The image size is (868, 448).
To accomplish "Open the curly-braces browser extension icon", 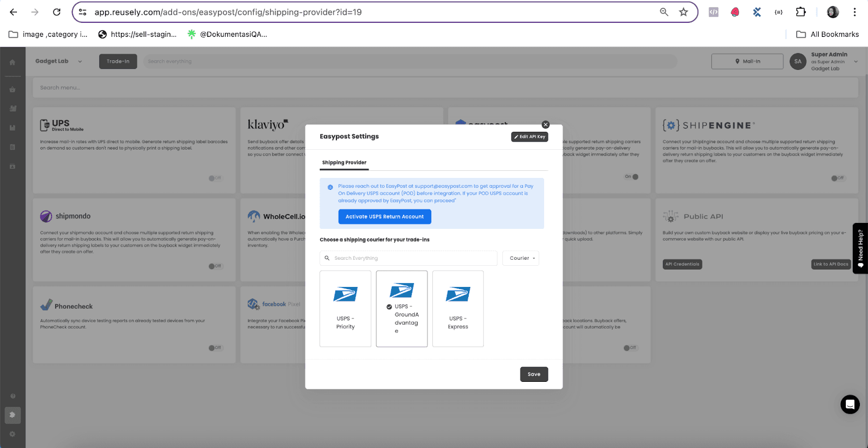I will click(x=778, y=12).
